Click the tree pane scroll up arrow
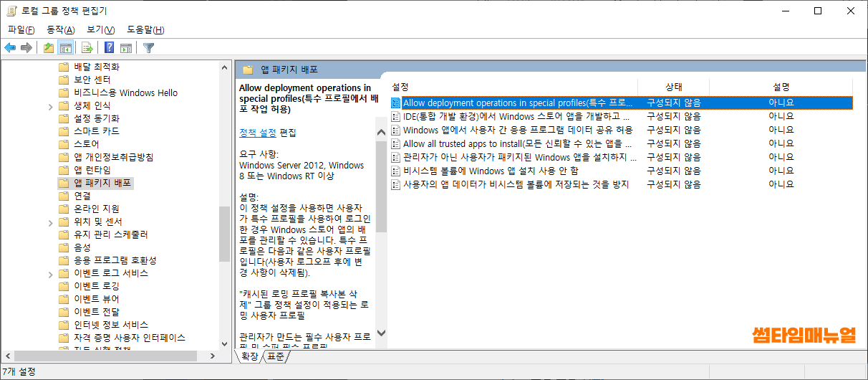Screen dimensions: 868x380 [x=225, y=67]
